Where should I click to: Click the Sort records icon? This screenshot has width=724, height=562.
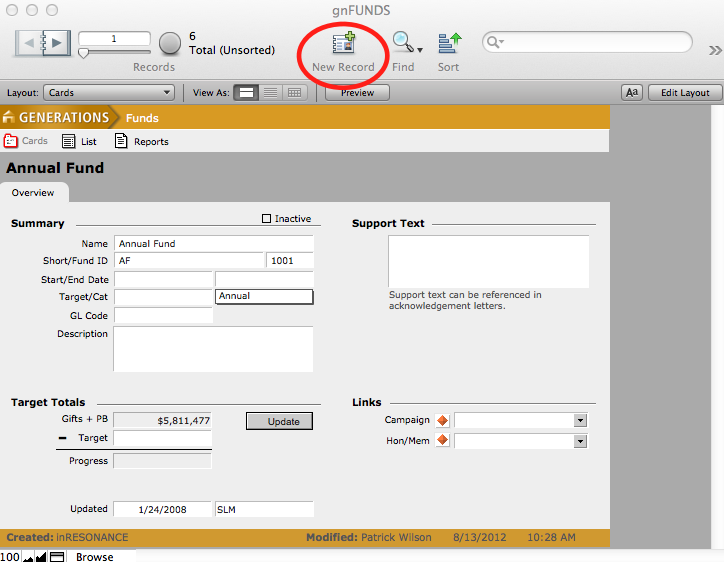click(449, 43)
